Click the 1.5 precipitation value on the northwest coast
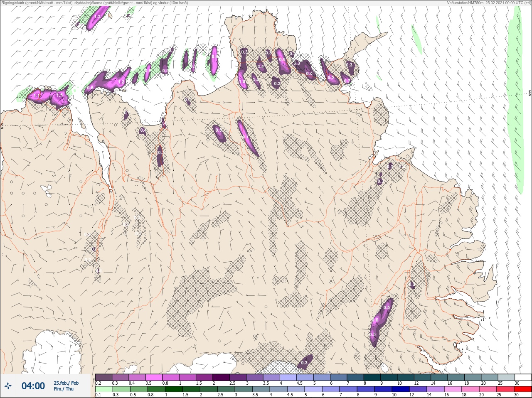This screenshot has height=398, width=532. tap(59, 96)
